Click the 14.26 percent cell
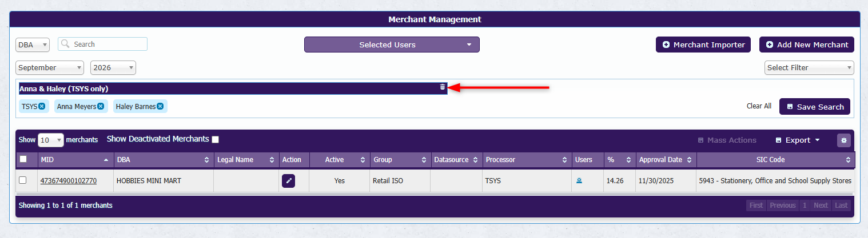This screenshot has width=868, height=238. (620, 181)
